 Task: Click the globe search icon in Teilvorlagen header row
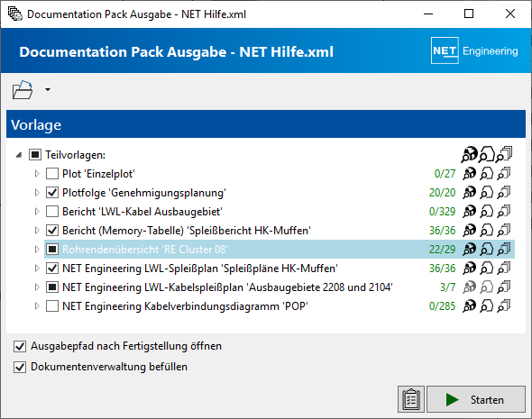pos(469,155)
